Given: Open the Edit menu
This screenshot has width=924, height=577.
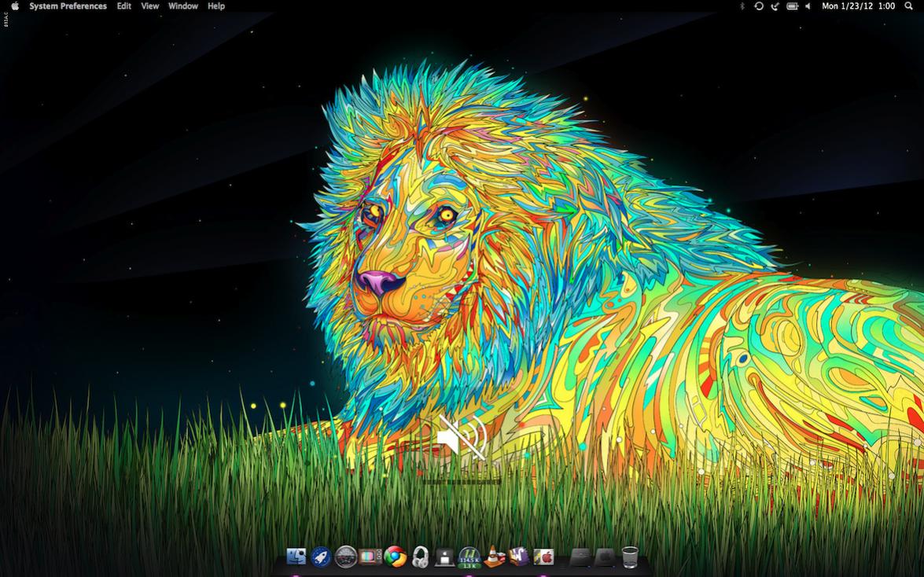Looking at the screenshot, I should click(x=123, y=6).
